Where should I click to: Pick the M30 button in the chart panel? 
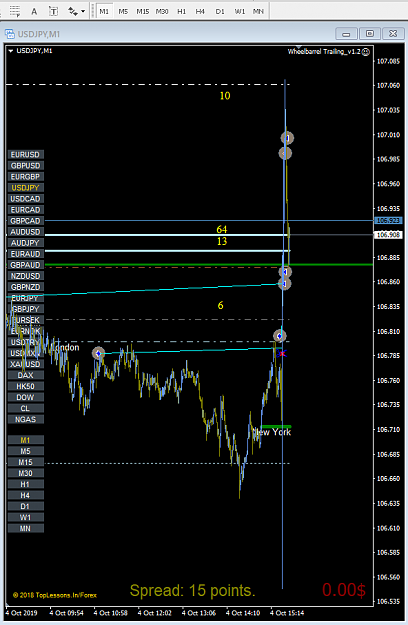pyautogui.click(x=26, y=473)
